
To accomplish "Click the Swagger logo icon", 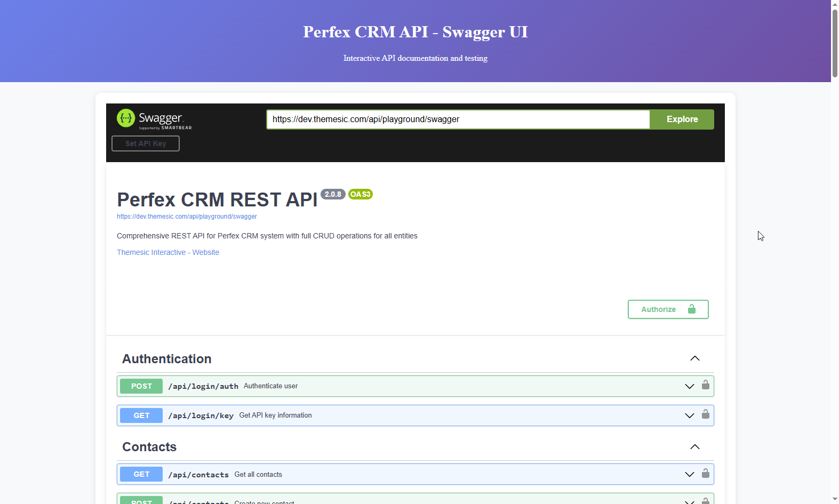I will pos(126,118).
